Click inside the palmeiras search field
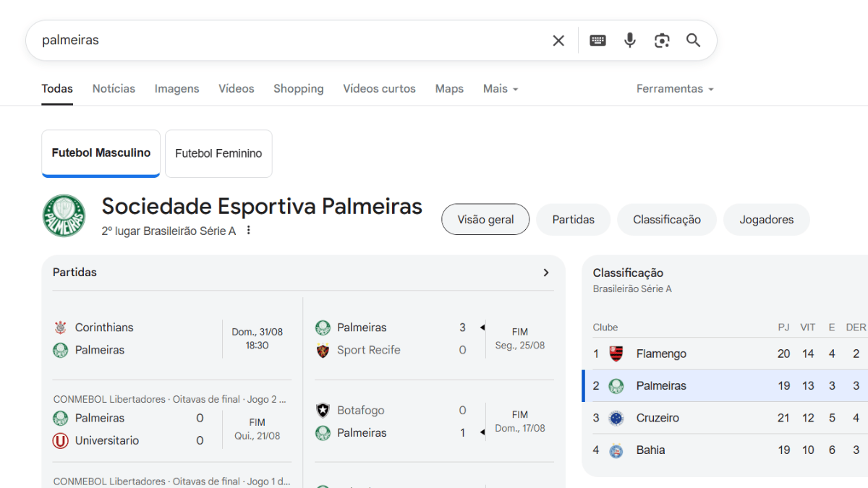 (289, 40)
